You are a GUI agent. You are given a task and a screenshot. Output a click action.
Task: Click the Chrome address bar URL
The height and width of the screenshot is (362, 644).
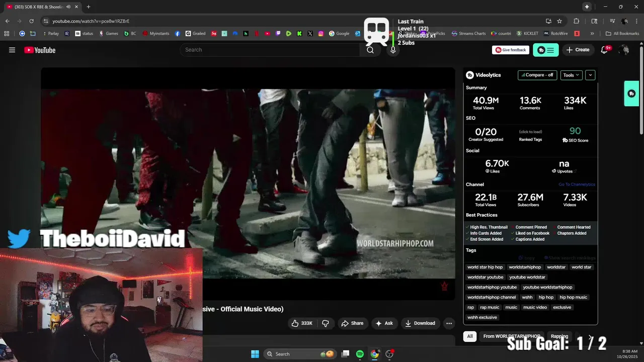[x=91, y=21]
